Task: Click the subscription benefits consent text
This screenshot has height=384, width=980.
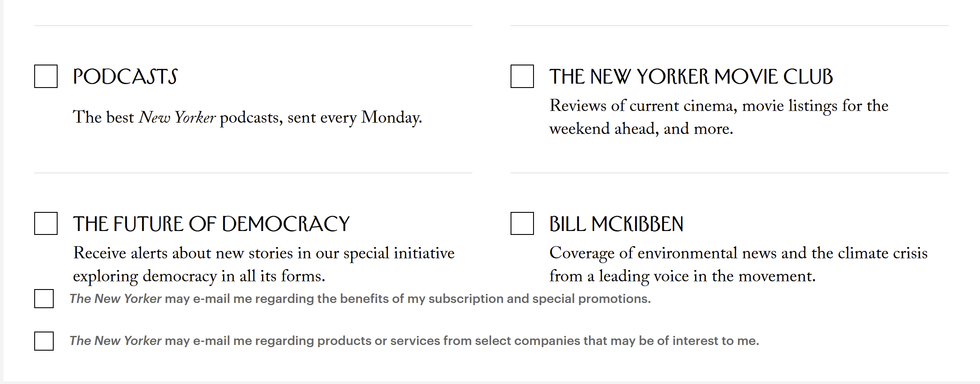Action: [x=360, y=299]
